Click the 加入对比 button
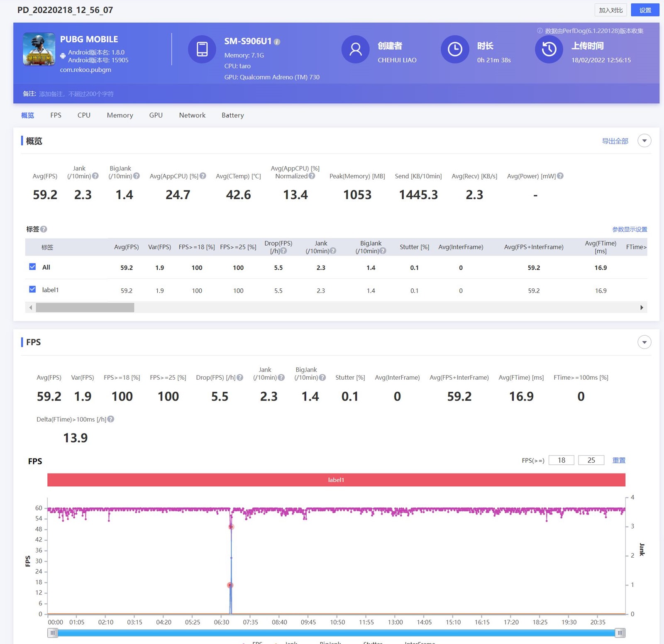This screenshot has width=664, height=644. [610, 10]
